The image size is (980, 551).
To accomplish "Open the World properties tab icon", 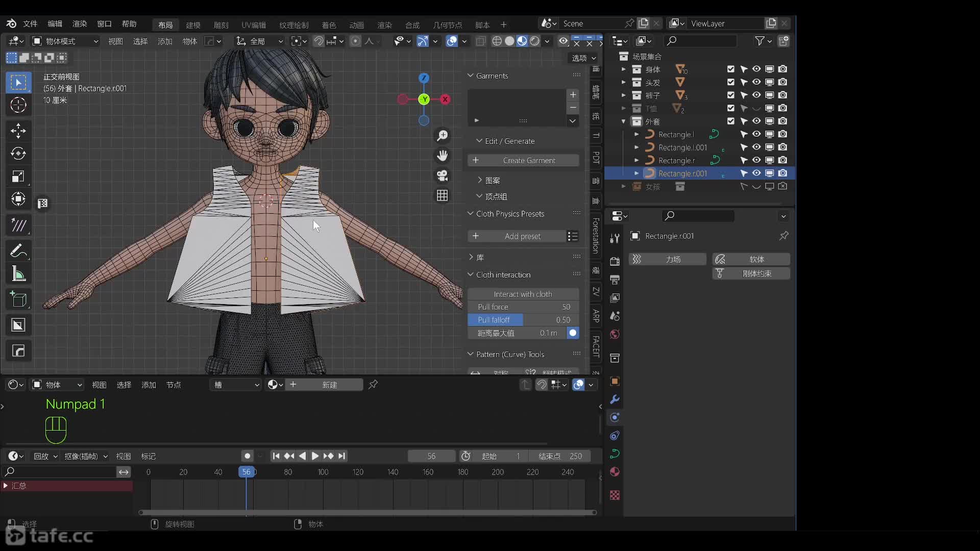I will 615,334.
